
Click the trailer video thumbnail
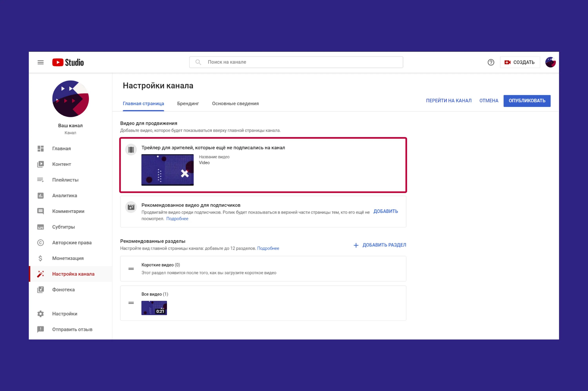tap(168, 170)
